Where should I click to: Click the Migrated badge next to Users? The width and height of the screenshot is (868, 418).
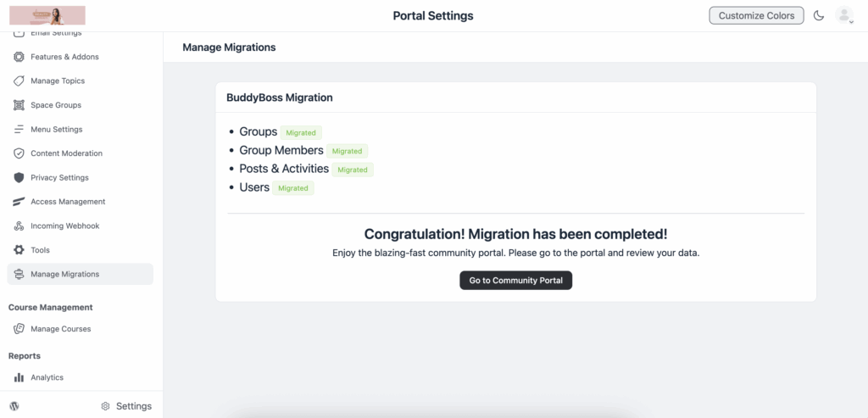coord(292,188)
